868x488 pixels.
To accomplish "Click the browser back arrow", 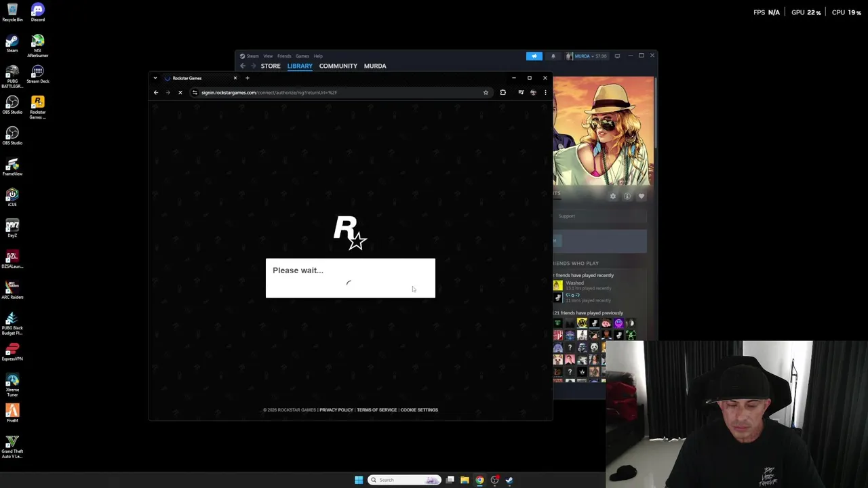I will coord(156,92).
